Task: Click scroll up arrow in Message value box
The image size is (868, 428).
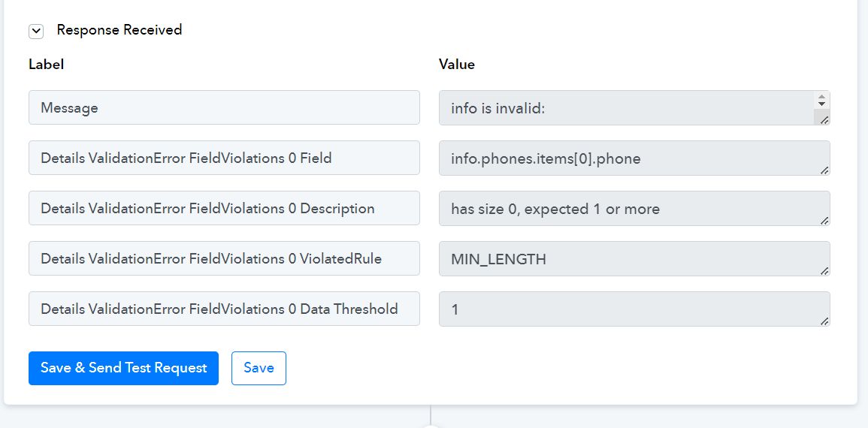Action: (x=821, y=97)
